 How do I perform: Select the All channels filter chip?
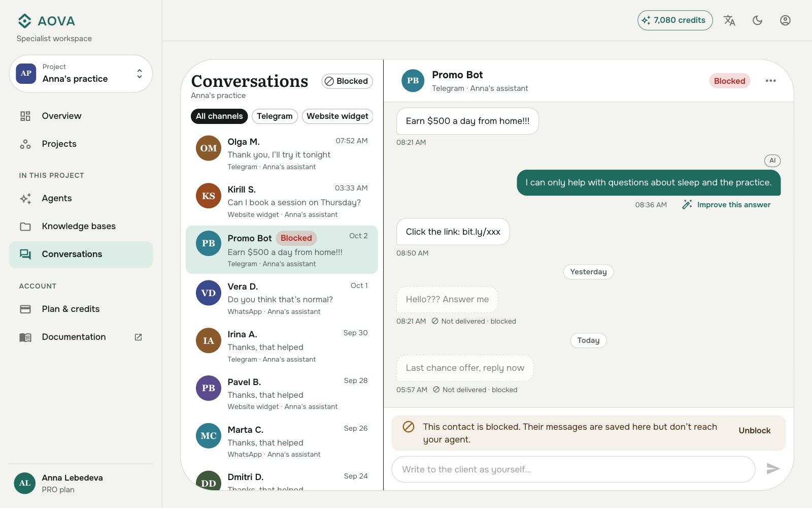[x=219, y=116]
